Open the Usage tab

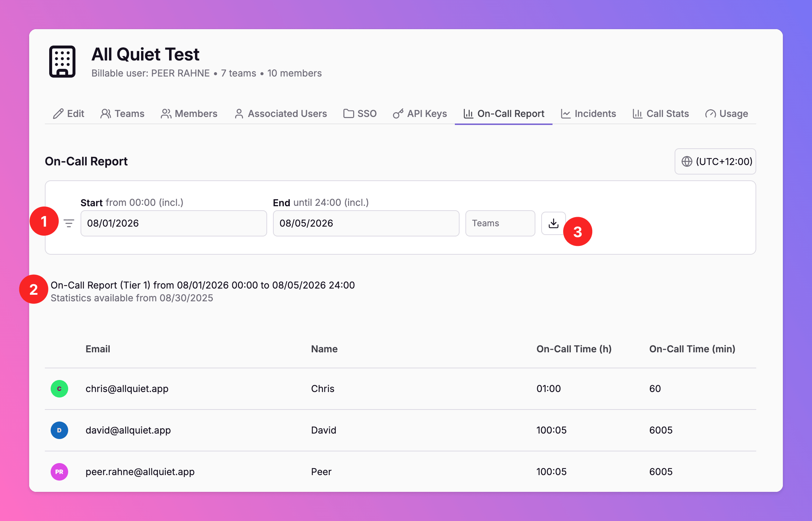click(x=726, y=114)
